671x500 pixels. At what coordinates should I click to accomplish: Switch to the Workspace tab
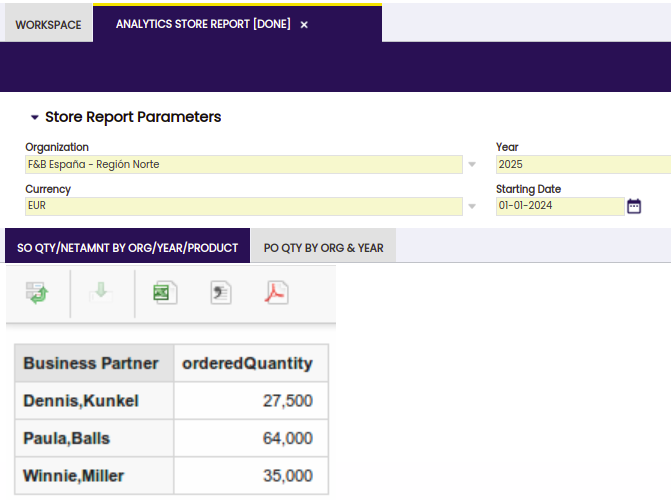[48, 25]
